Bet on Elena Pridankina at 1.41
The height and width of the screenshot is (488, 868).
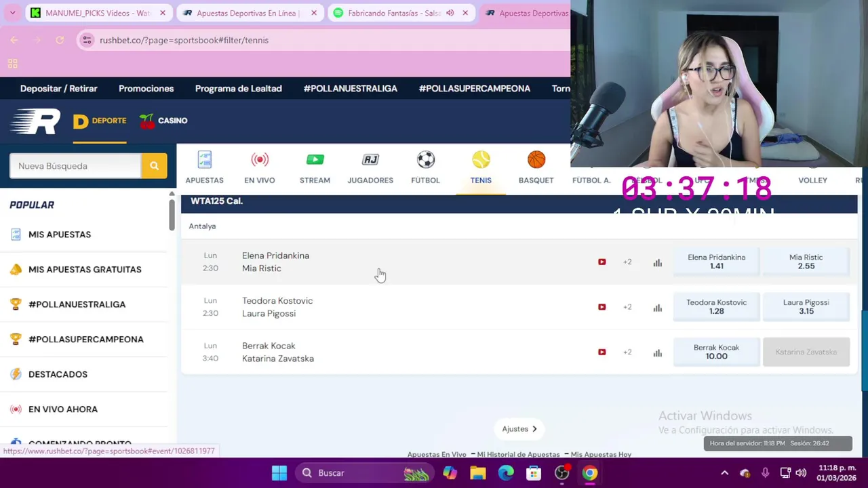click(717, 262)
